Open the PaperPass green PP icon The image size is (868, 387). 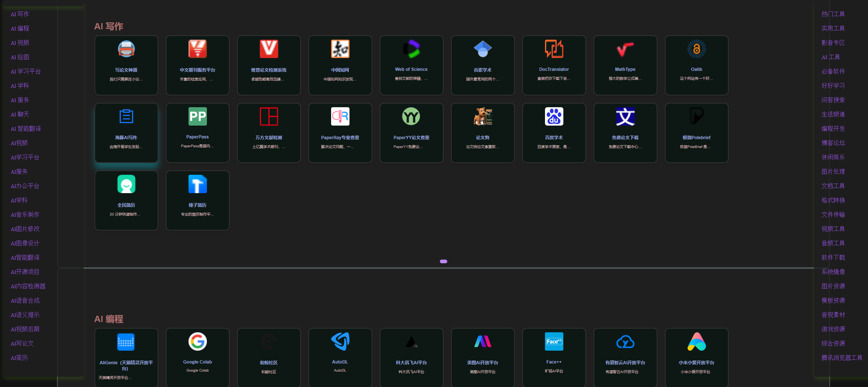[197, 116]
